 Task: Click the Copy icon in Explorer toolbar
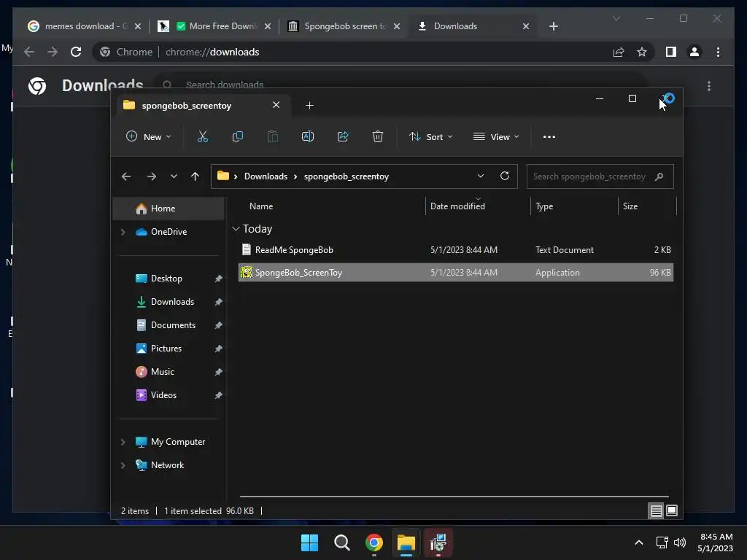coord(237,136)
